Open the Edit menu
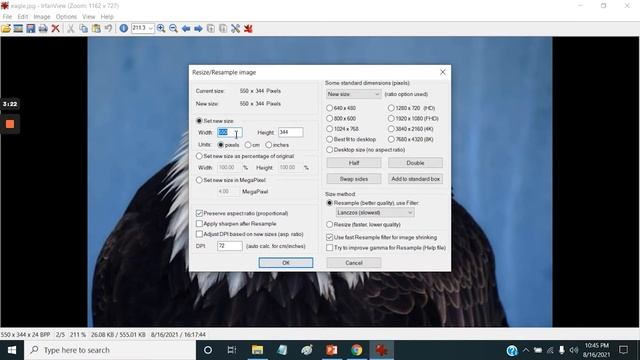Viewport: 640px width, 360px height. pos(22,17)
